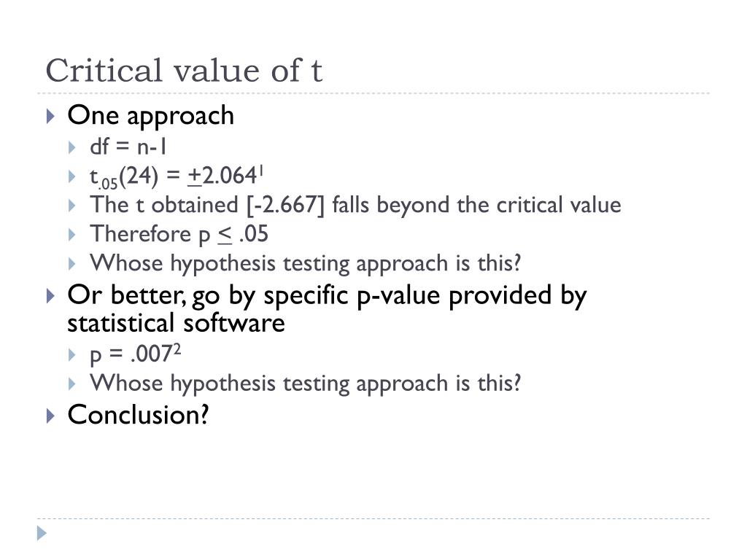Click sub-bullet arrow next to 't.05(24)'
The width and height of the screenshot is (747, 560).
[72, 177]
